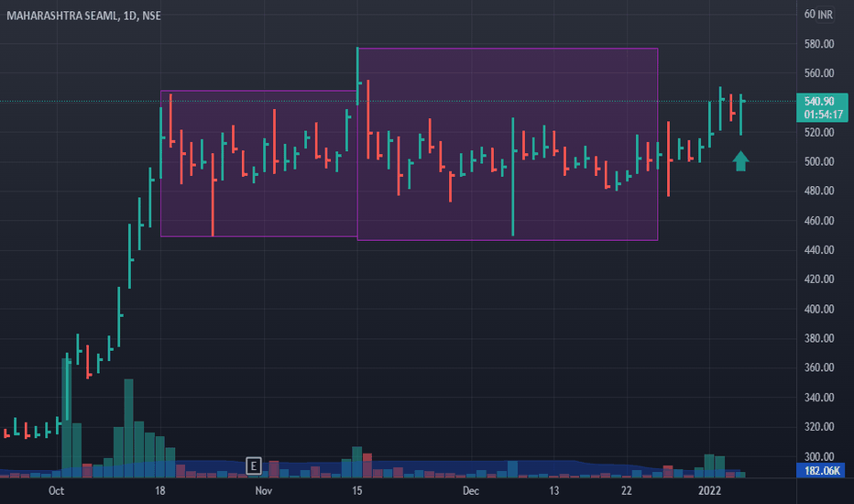The image size is (854, 504).
Task: Click the 13 date axis label
Action: pyautogui.click(x=553, y=491)
